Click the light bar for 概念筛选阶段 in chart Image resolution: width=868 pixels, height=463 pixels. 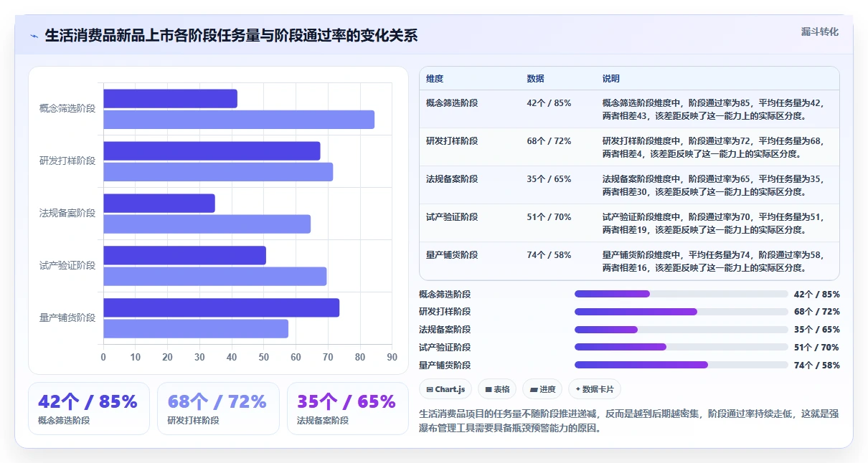[239, 120]
